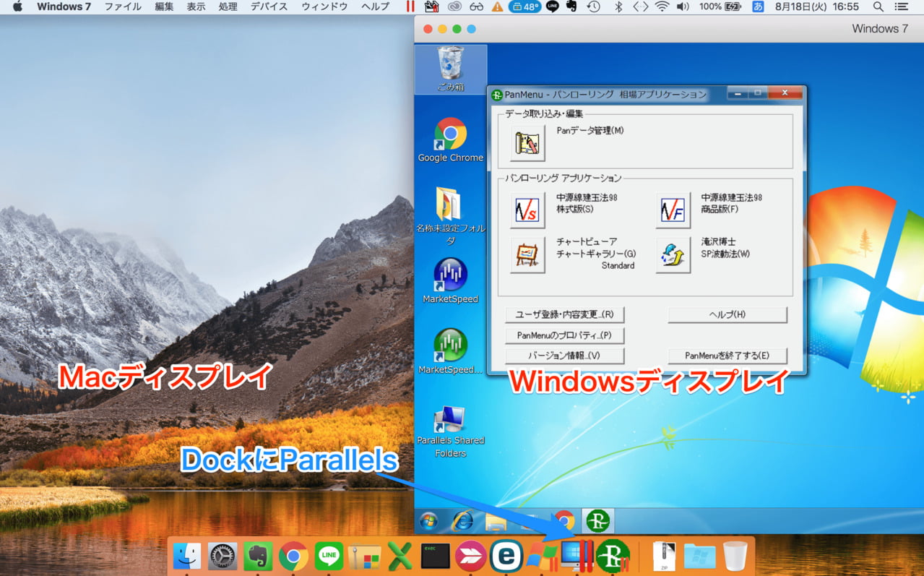Open the 処理 menu
Image resolution: width=924 pixels, height=576 pixels.
pos(227,7)
